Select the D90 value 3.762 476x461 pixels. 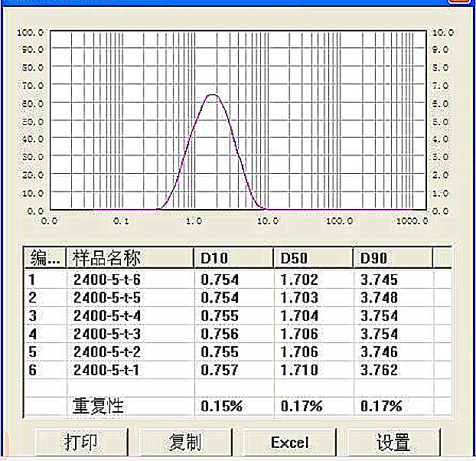(x=379, y=371)
